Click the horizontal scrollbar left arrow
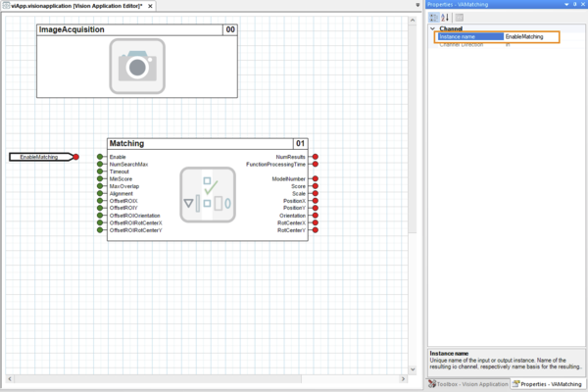 point(10,379)
